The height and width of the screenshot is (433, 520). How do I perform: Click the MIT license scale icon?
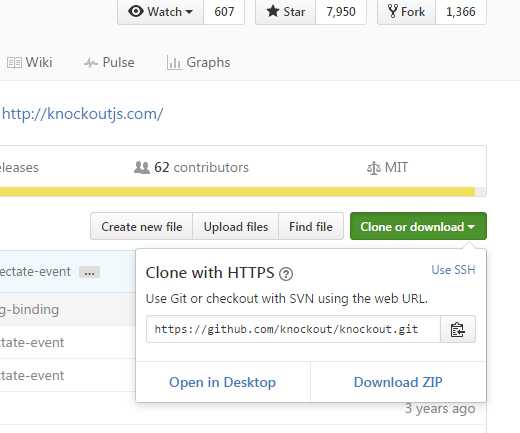(x=373, y=168)
